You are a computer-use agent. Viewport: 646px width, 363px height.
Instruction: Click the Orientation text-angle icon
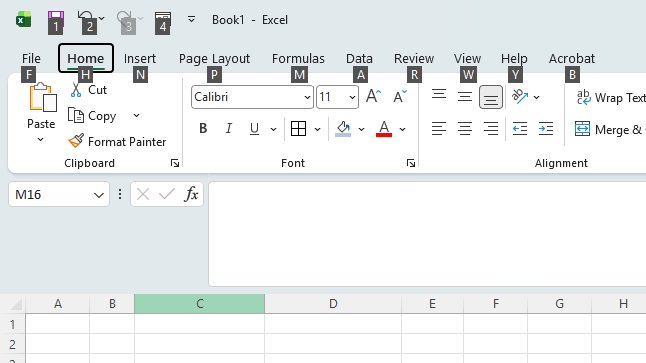(x=520, y=96)
